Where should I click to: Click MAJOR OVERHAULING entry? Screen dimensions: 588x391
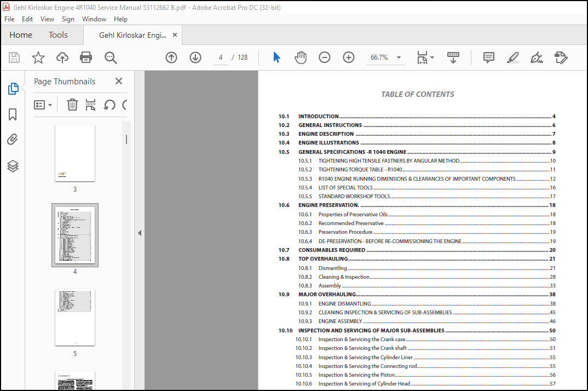[417, 295]
